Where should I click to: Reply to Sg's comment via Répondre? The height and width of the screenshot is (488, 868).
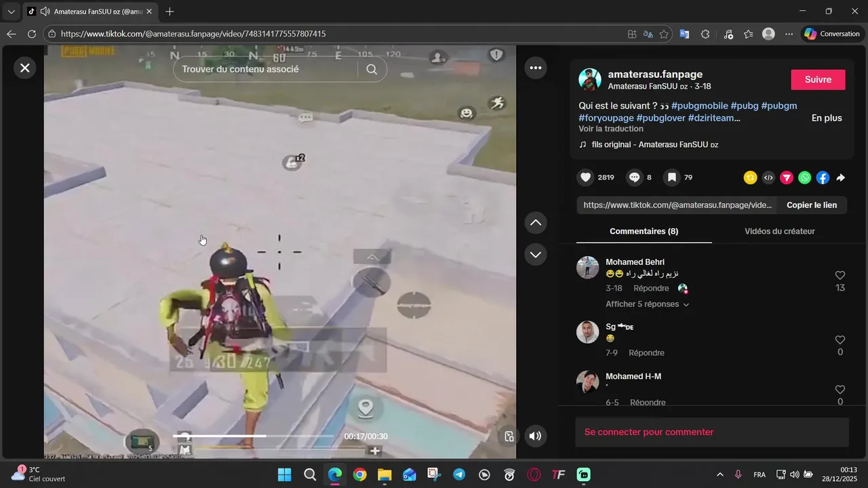point(646,353)
